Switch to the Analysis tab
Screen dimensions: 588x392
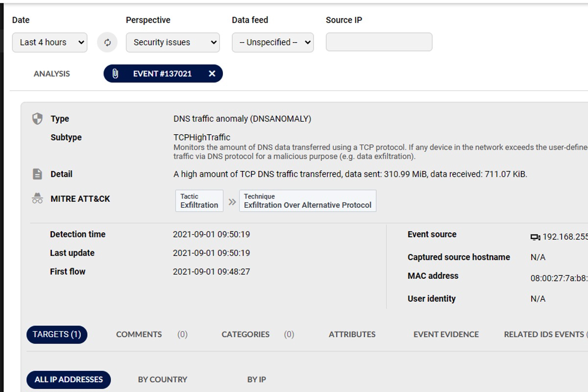pos(51,73)
